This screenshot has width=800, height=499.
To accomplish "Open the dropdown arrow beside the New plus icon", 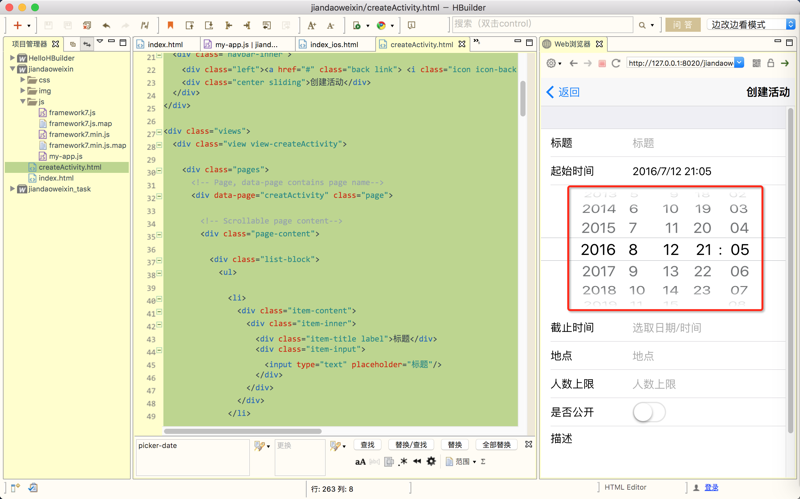I will point(29,26).
